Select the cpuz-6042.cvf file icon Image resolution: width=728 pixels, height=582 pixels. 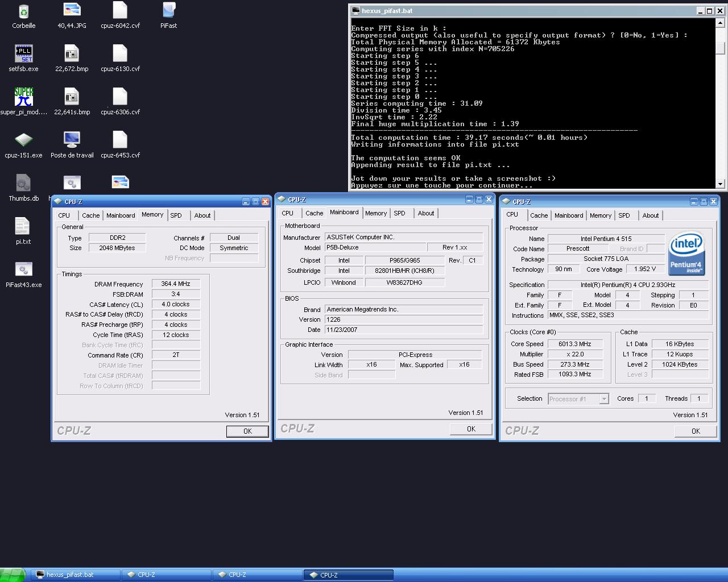coord(120,10)
